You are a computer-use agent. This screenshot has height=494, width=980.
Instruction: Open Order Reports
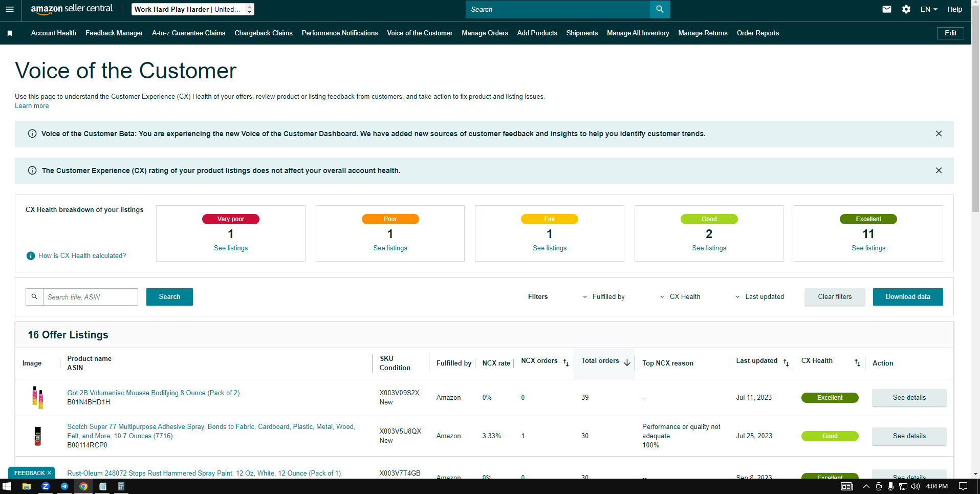758,33
